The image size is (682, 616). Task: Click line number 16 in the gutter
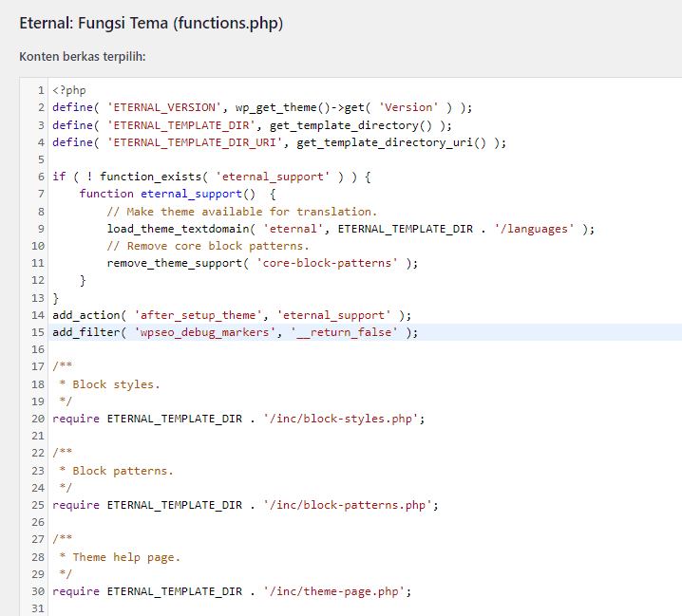(38, 349)
